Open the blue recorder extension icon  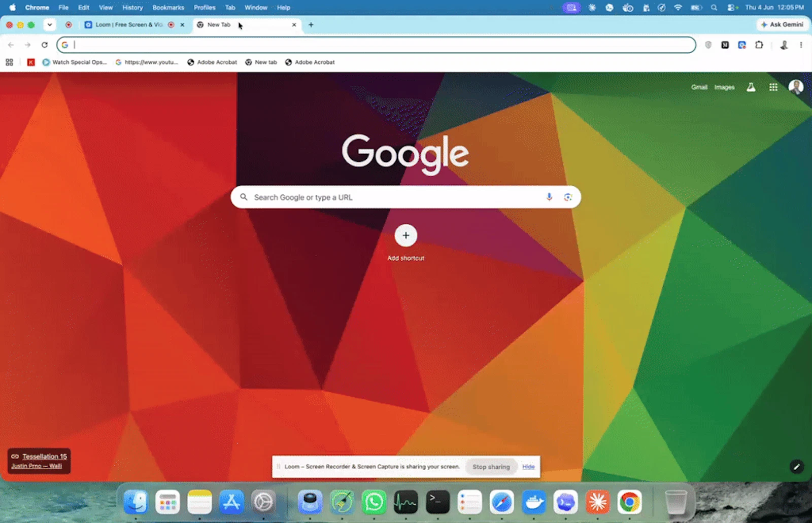click(x=741, y=45)
